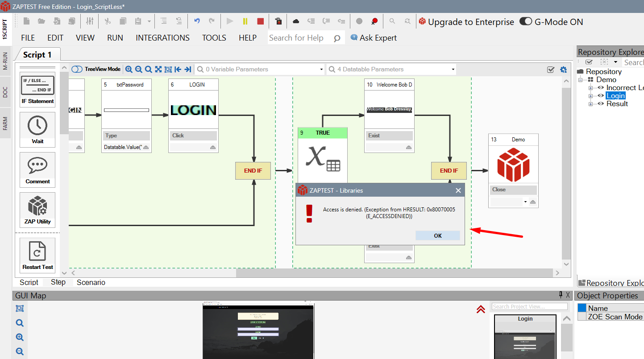Toggle visibility eye of Result item
This screenshot has height=359, width=644.
pos(601,103)
